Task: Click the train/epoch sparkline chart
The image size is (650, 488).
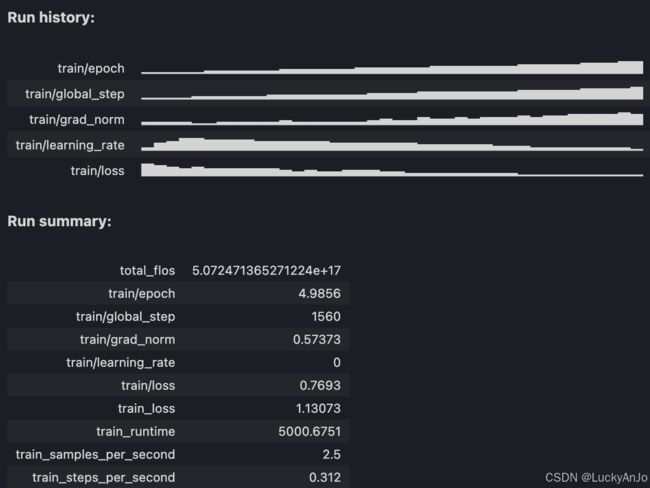Action: click(x=392, y=68)
